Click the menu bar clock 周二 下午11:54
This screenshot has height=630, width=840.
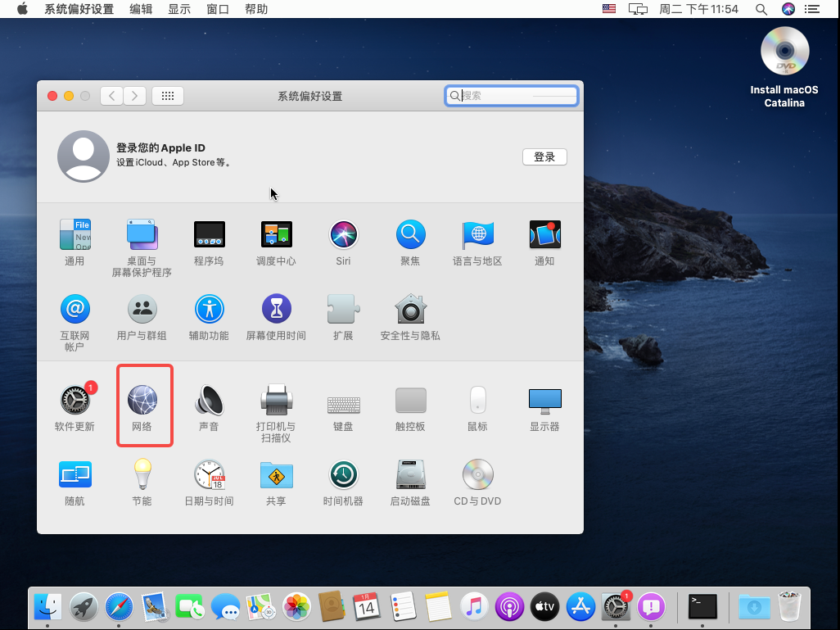tap(698, 9)
